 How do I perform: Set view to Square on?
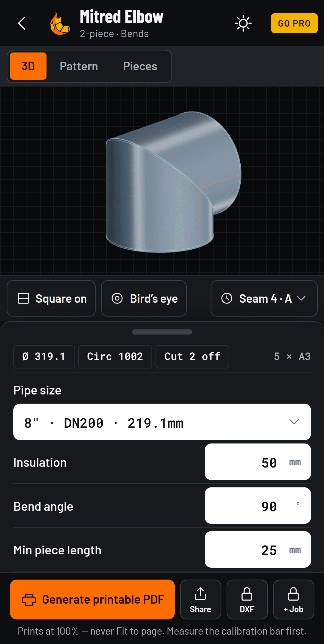(51, 298)
